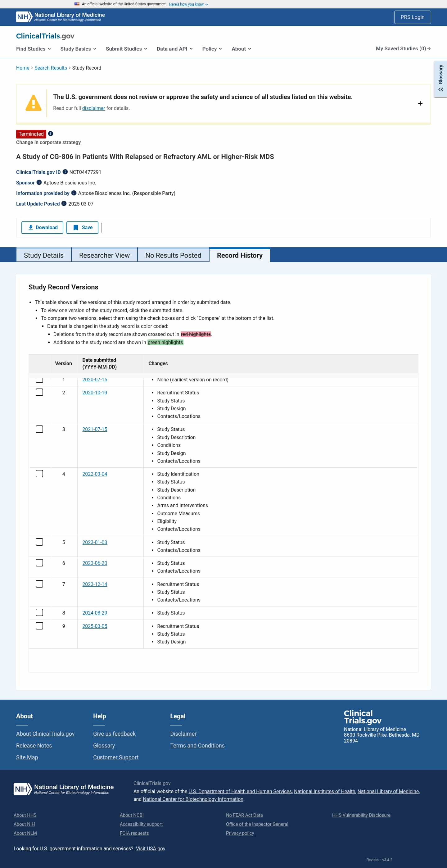Open FOIA requests footer link
The image size is (447, 868).
134,833
